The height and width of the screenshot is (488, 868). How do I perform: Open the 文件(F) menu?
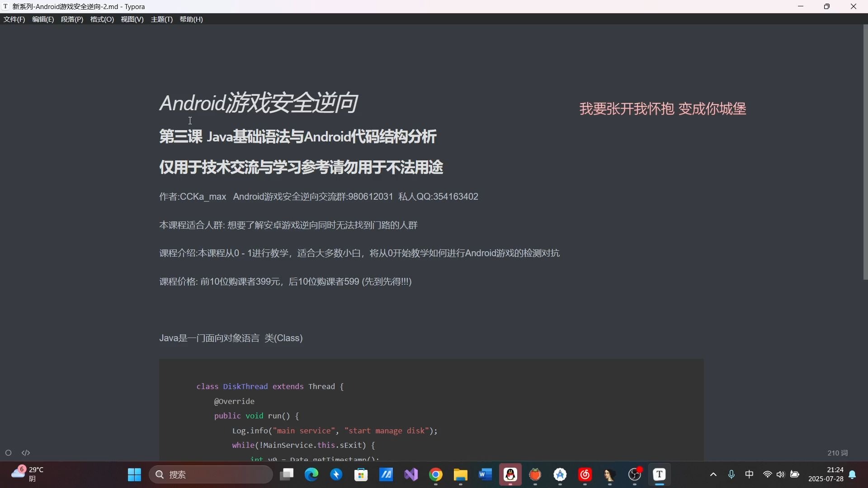[14, 19]
